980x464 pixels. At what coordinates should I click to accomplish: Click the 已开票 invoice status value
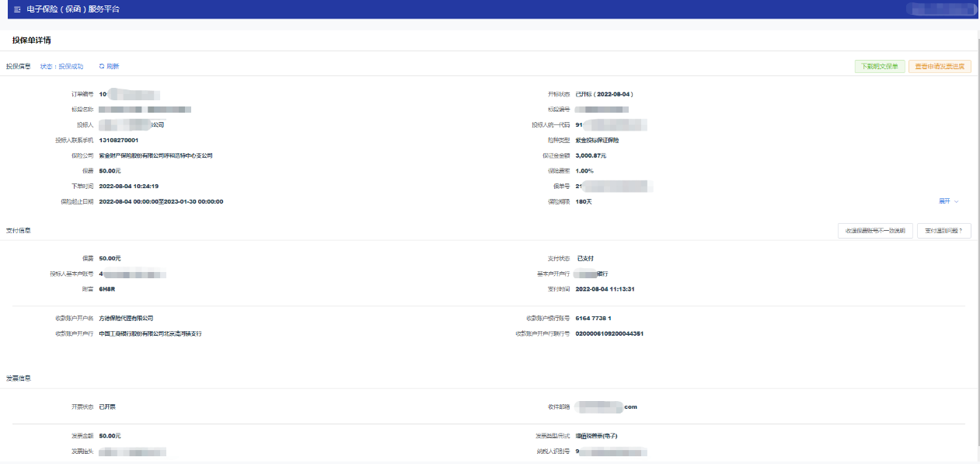[107, 406]
